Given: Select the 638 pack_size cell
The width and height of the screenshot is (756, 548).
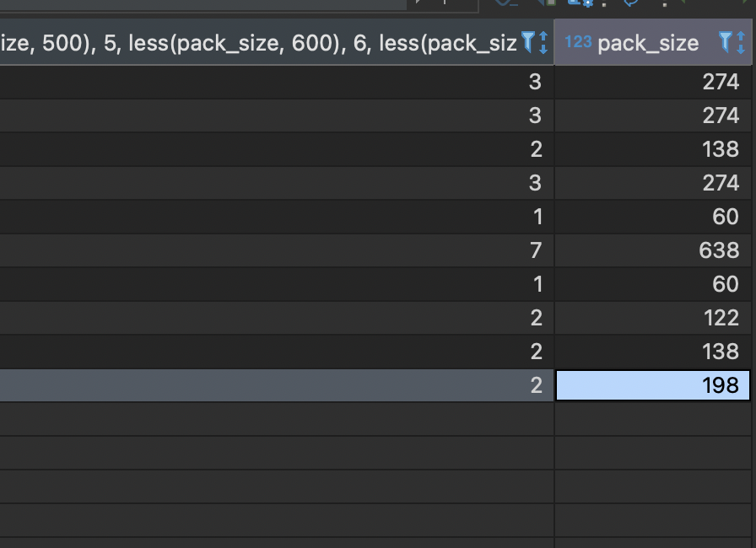Looking at the screenshot, I should (653, 250).
